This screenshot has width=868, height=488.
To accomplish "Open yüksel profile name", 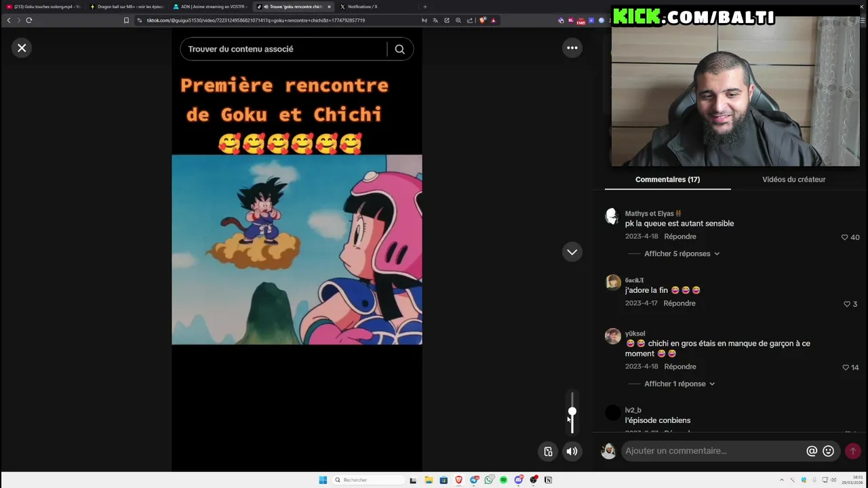I will pos(635,333).
